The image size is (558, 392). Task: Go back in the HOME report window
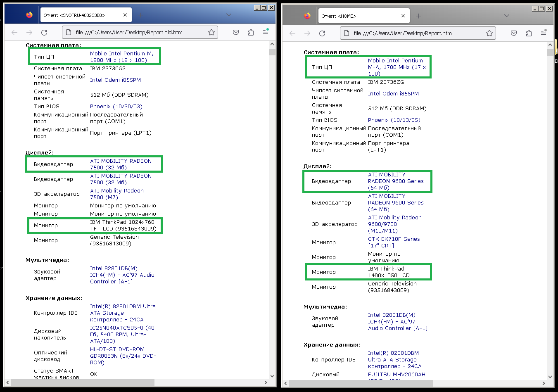tap(292, 33)
